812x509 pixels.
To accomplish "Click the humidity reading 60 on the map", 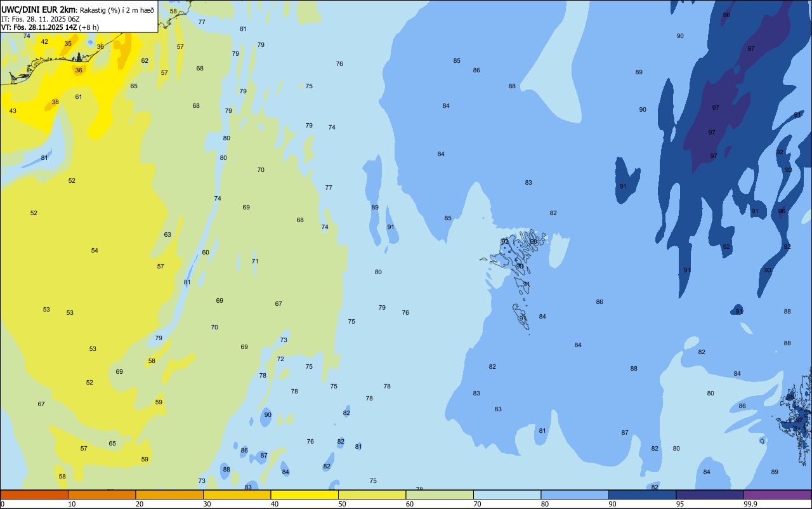I will (x=206, y=253).
